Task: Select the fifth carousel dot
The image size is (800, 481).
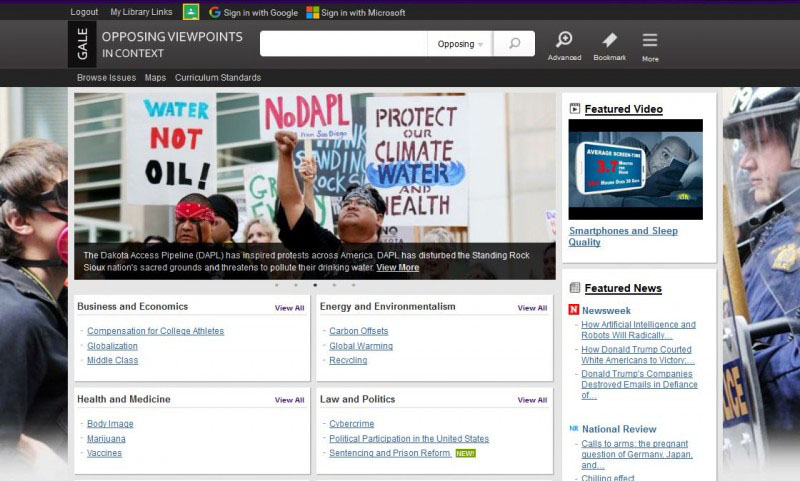Action: [353, 285]
